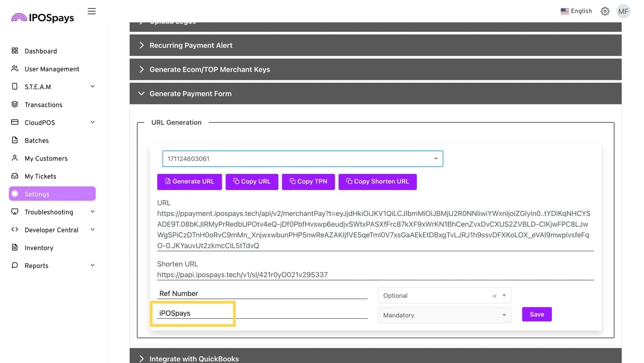Click the Troubleshooting monitor icon
This screenshot has height=363, width=644.
pyautogui.click(x=15, y=212)
